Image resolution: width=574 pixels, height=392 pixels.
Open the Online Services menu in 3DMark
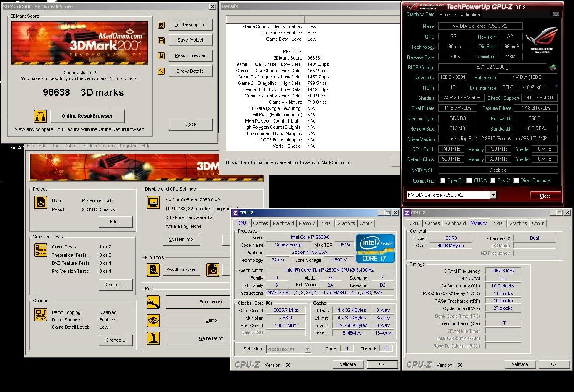(x=99, y=146)
